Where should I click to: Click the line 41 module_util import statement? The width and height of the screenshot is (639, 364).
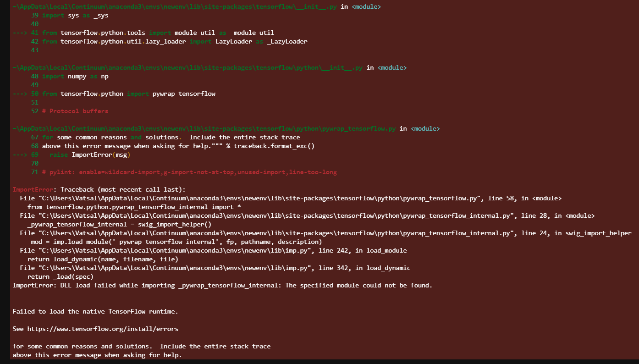[158, 33]
